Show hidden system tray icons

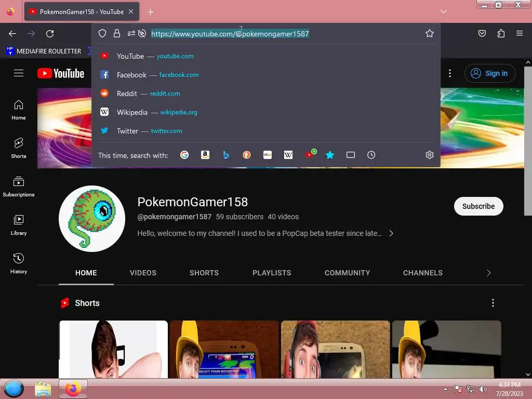point(445,389)
